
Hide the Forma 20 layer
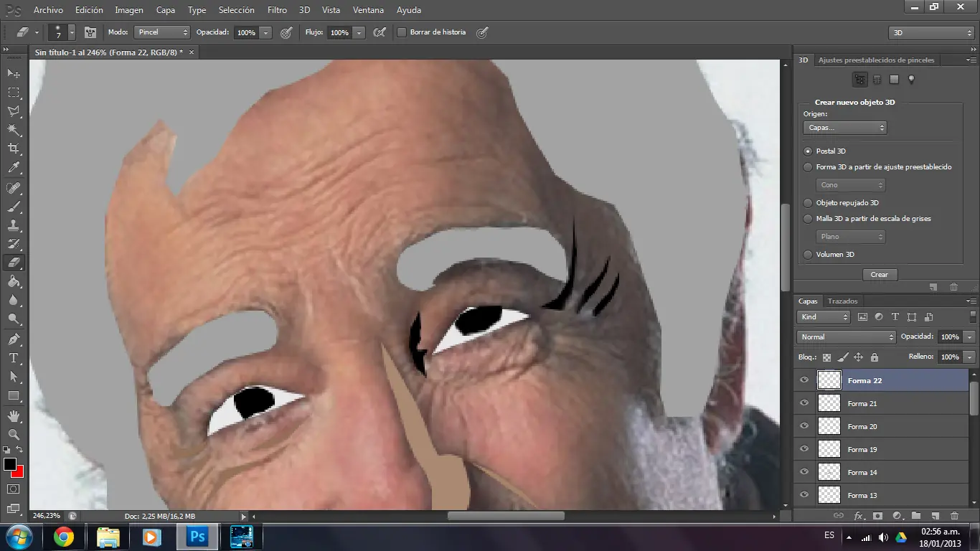coord(804,426)
